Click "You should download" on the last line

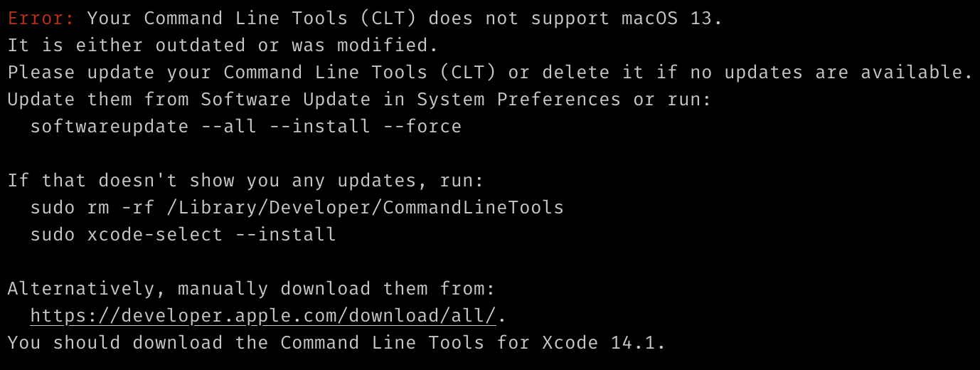coord(115,342)
